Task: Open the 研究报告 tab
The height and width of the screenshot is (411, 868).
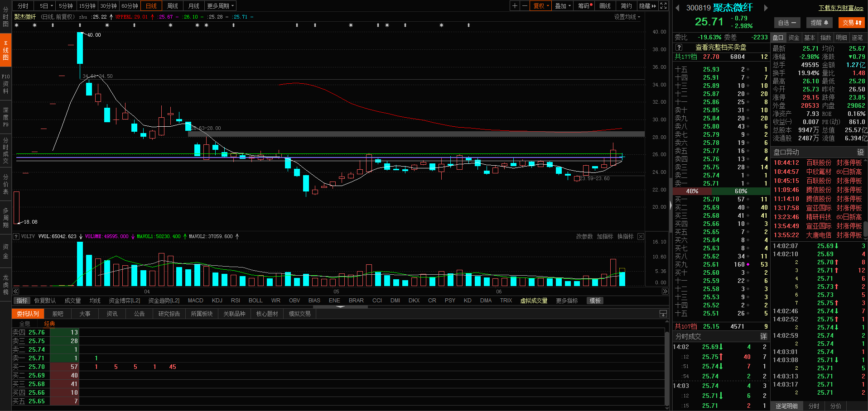Action: coord(169,314)
